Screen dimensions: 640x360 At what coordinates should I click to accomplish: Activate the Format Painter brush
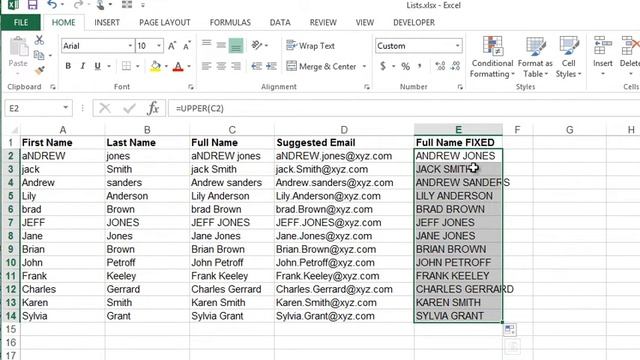click(x=40, y=71)
